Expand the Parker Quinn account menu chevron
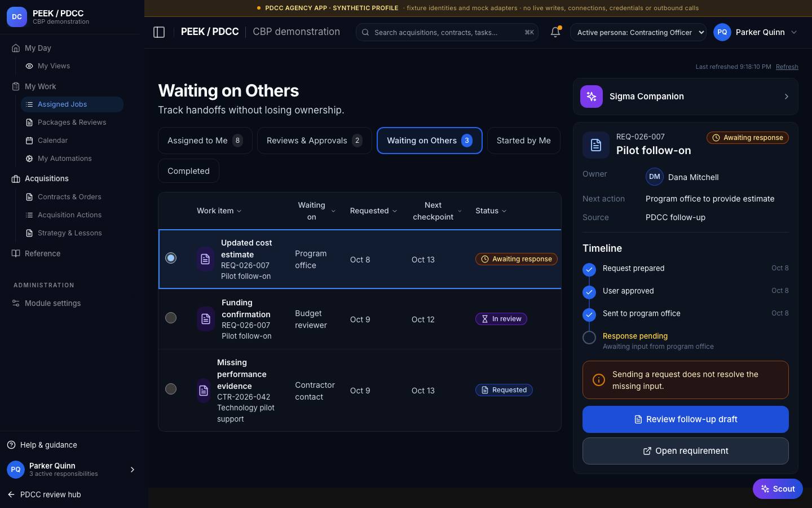 coord(794,32)
